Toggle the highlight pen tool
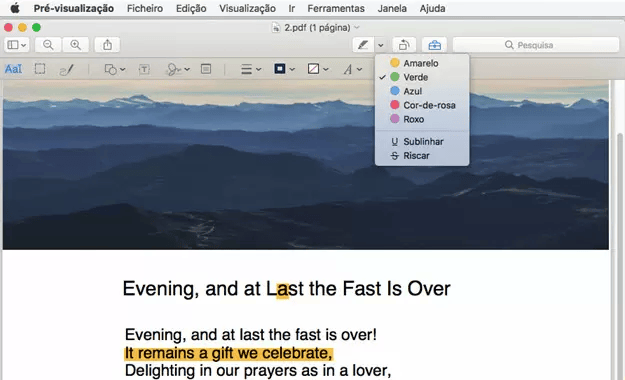The height and width of the screenshot is (380, 625). pyautogui.click(x=363, y=45)
